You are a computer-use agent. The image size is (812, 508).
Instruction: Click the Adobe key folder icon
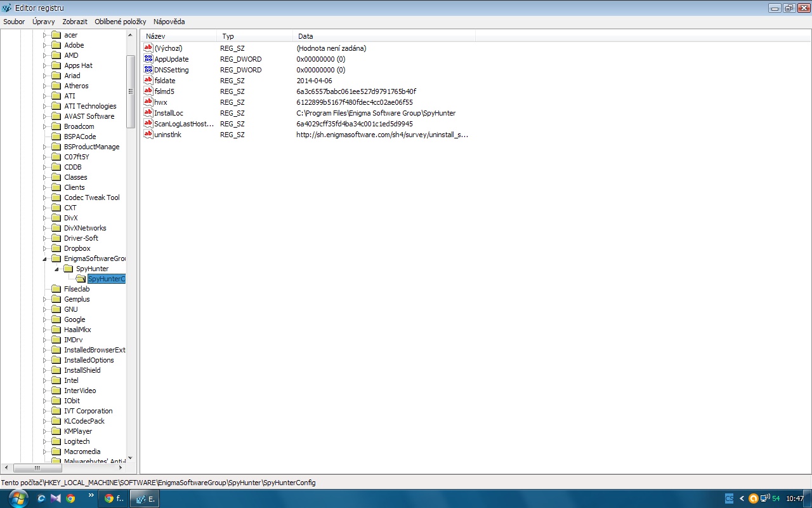(x=56, y=45)
